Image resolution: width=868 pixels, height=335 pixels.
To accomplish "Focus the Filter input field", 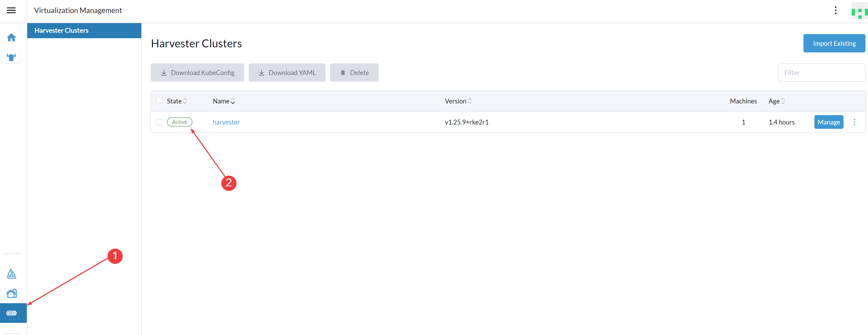I will tap(822, 73).
